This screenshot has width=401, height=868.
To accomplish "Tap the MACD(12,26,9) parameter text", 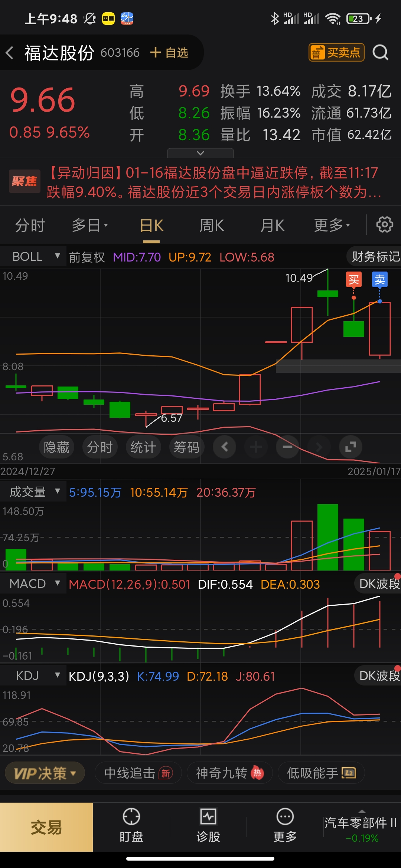I will click(x=129, y=584).
